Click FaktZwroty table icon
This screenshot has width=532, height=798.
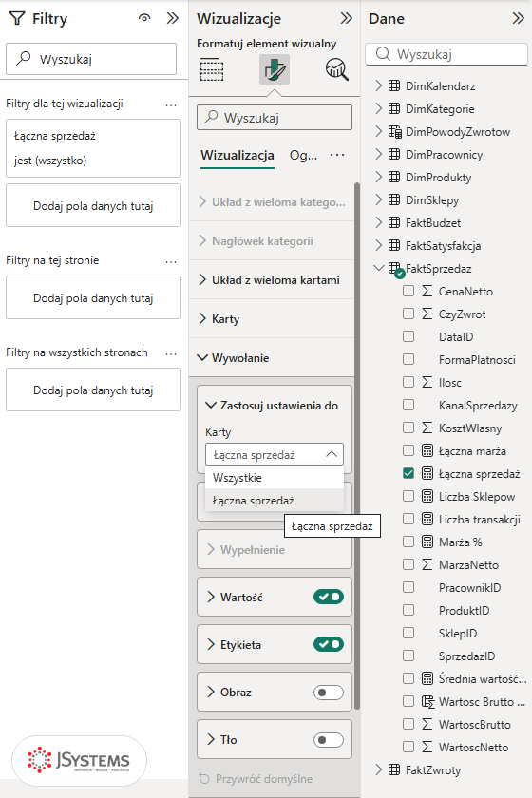(x=394, y=769)
